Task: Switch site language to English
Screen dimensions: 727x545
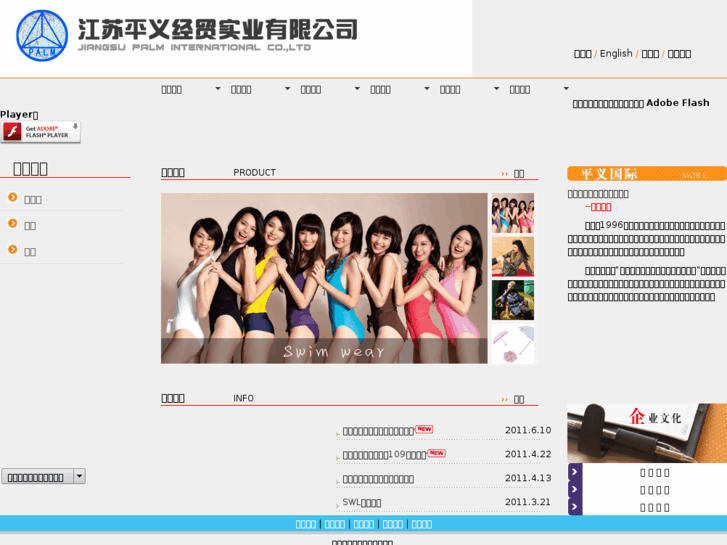Action: (616, 53)
